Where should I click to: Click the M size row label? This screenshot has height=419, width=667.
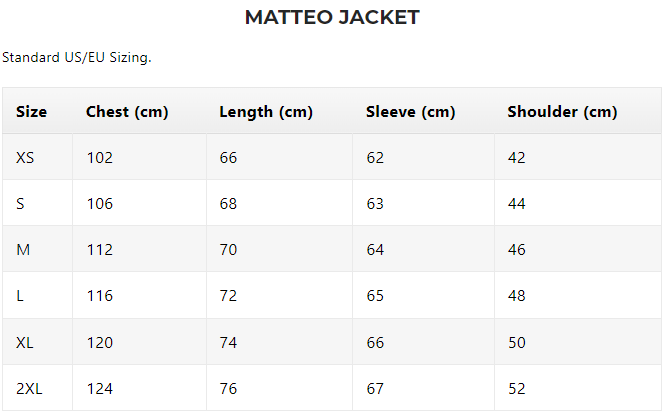[23, 250]
